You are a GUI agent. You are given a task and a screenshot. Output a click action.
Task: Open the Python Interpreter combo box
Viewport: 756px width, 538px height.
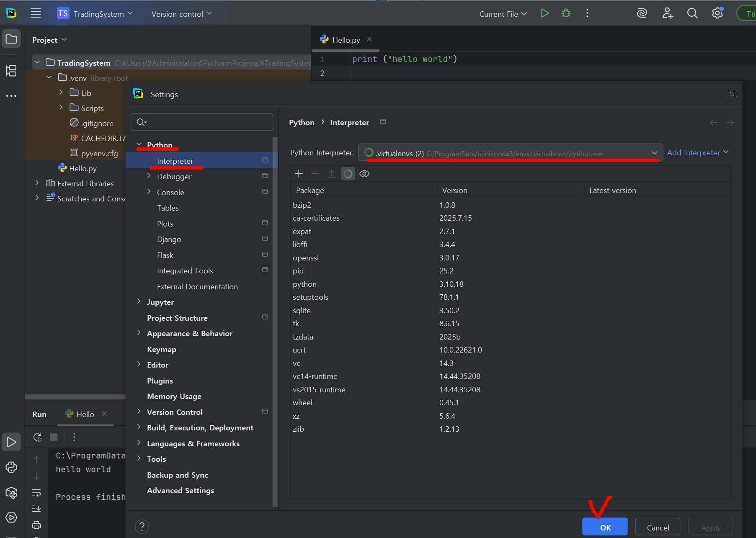coord(511,153)
